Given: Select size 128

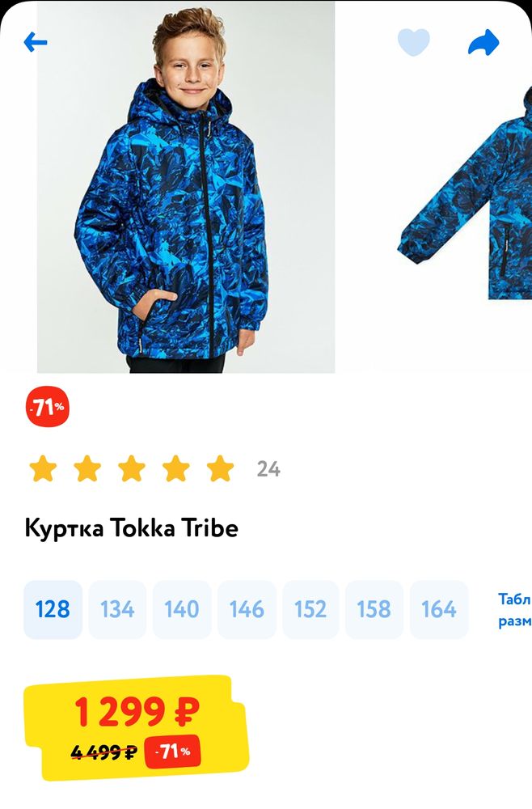Looking at the screenshot, I should (x=53, y=609).
